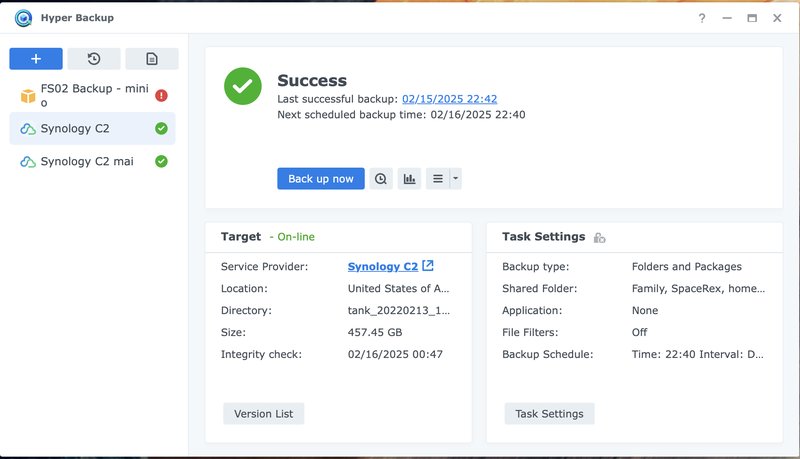
Task: Minimize the Hyper Backup window
Action: point(727,18)
